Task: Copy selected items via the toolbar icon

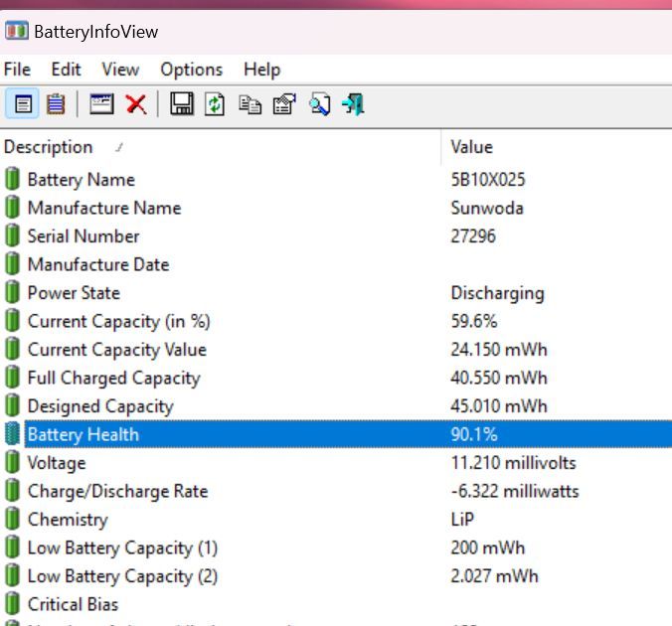Action: [x=250, y=103]
